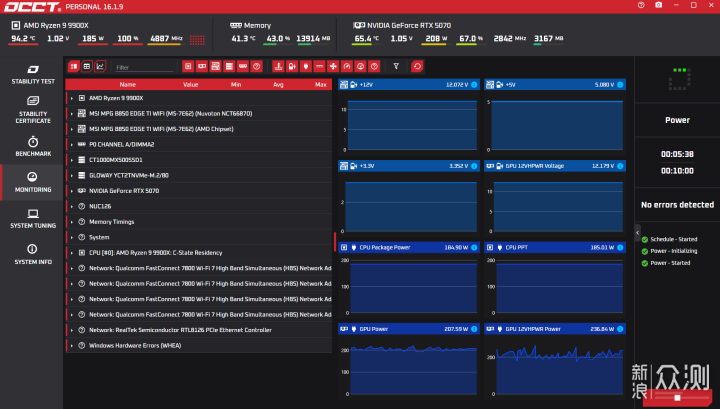Expand MSI MPG B850 Nuvoton NCT6687D row
This screenshot has height=409, width=720.
point(72,114)
